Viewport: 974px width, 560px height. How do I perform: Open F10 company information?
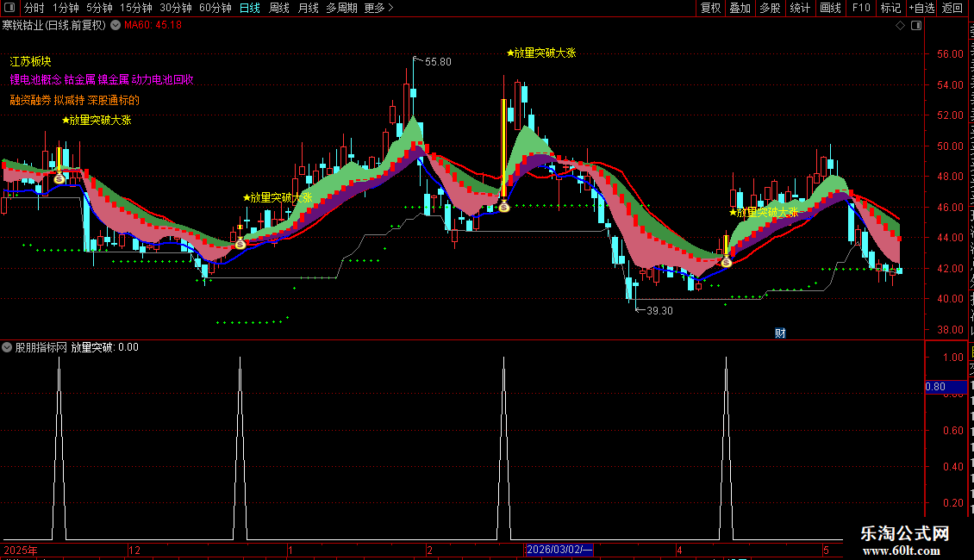tap(861, 8)
